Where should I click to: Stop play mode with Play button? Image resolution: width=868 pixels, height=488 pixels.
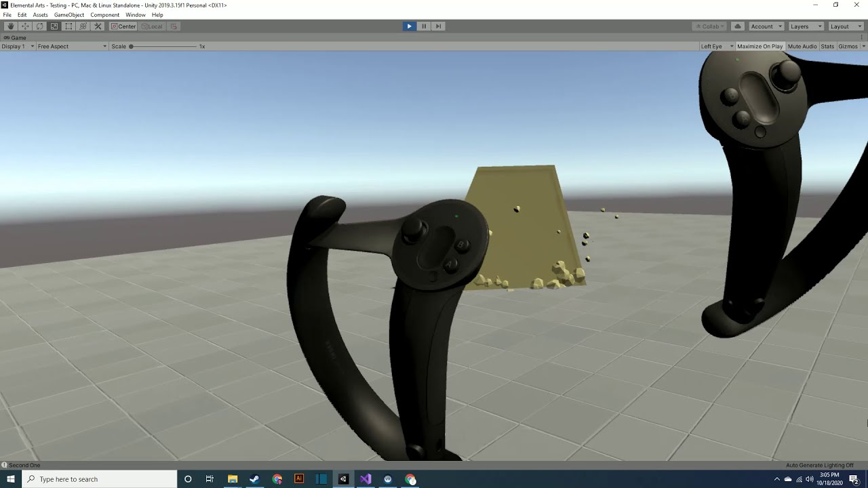(x=409, y=26)
